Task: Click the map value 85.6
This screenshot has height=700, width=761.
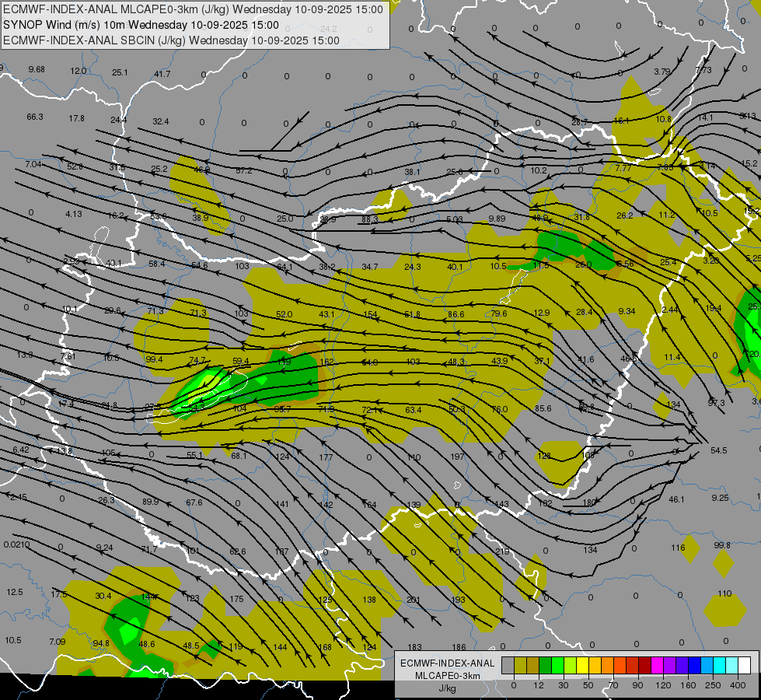Action: pos(543,408)
